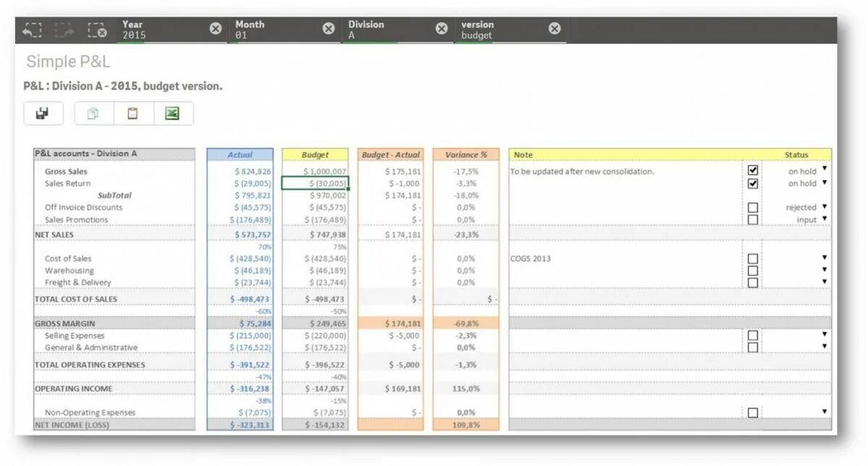This screenshot has height=466, width=868.
Task: Check the General & Administrative checkbox
Action: click(753, 347)
